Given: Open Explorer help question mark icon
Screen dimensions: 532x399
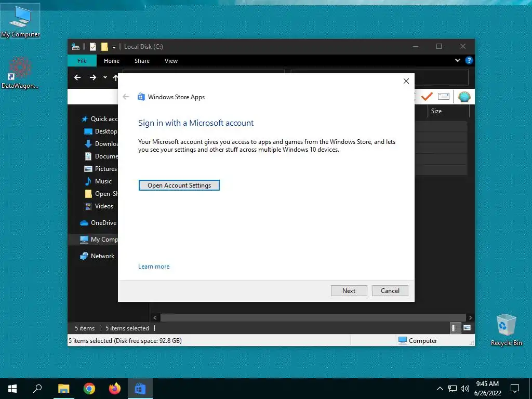Looking at the screenshot, I should click(469, 60).
